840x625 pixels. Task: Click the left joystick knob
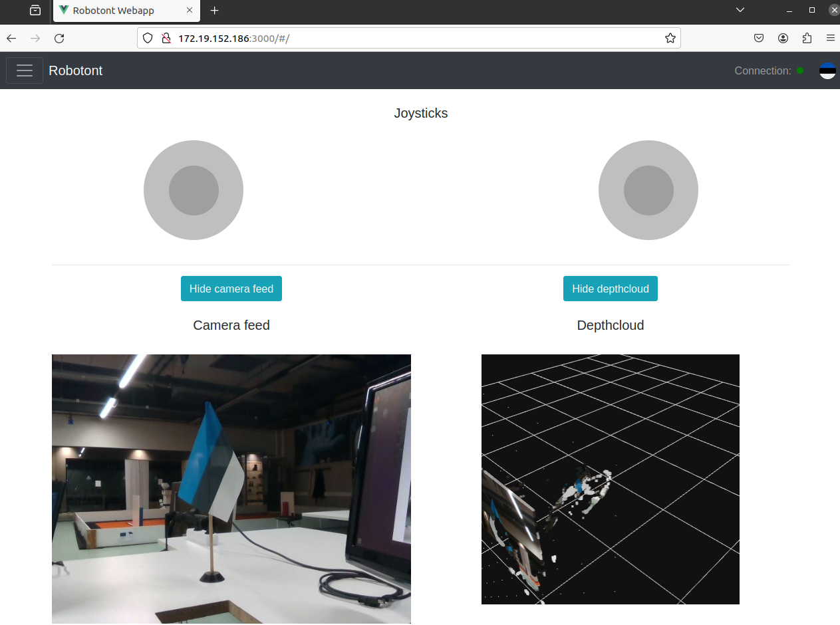[194, 190]
